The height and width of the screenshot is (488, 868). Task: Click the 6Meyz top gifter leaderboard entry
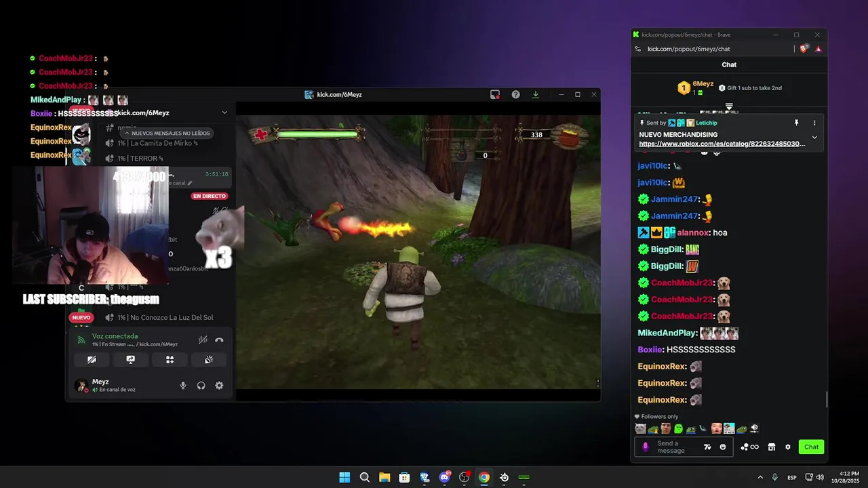(695, 87)
